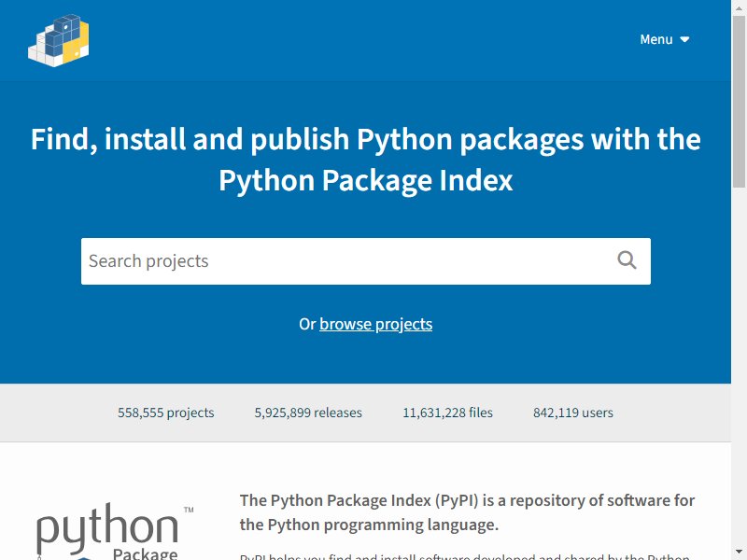Click the main heading Find, install and publish
The height and width of the screenshot is (560, 747).
click(365, 160)
